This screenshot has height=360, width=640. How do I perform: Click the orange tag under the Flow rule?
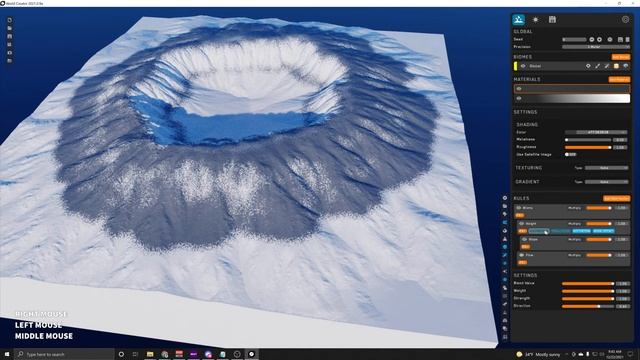click(522, 262)
